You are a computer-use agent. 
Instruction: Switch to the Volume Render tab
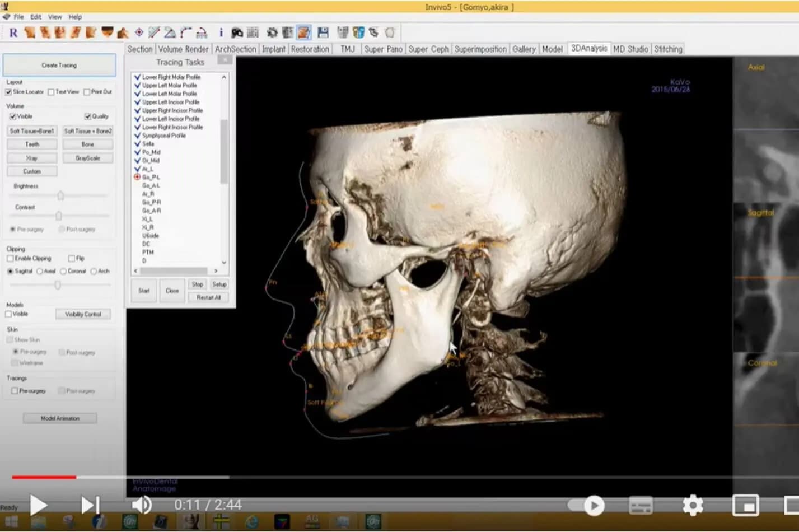(x=183, y=49)
